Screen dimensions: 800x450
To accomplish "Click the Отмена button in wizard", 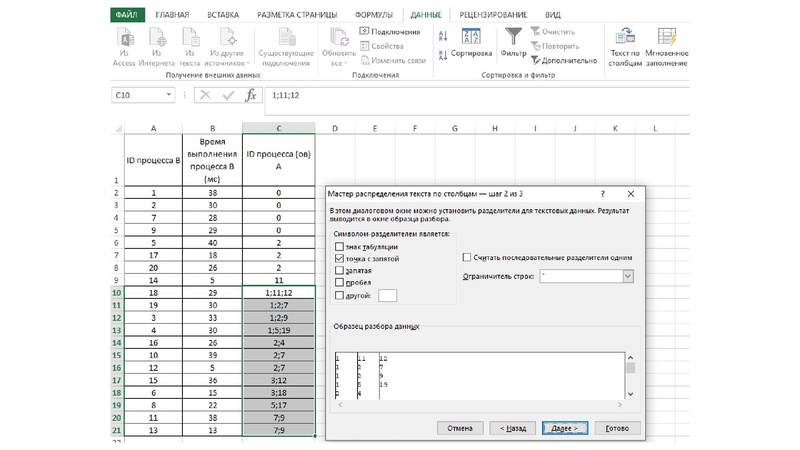I will tap(460, 428).
